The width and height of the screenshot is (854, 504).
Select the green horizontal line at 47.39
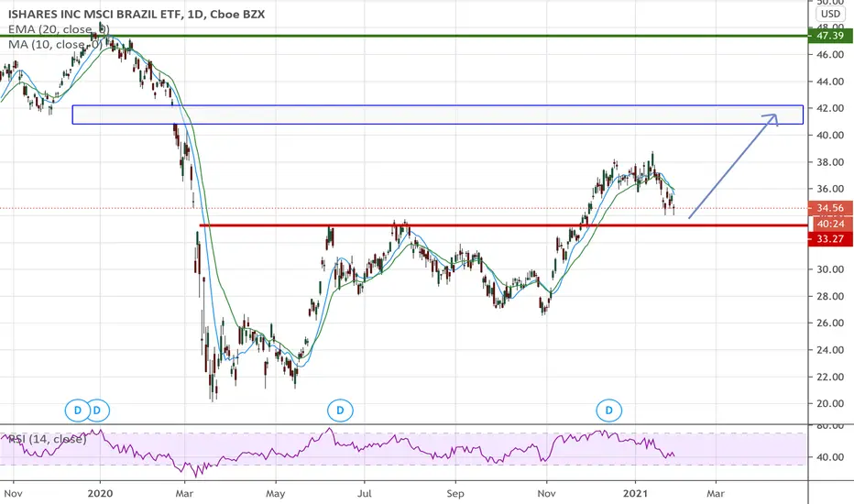(x=403, y=36)
